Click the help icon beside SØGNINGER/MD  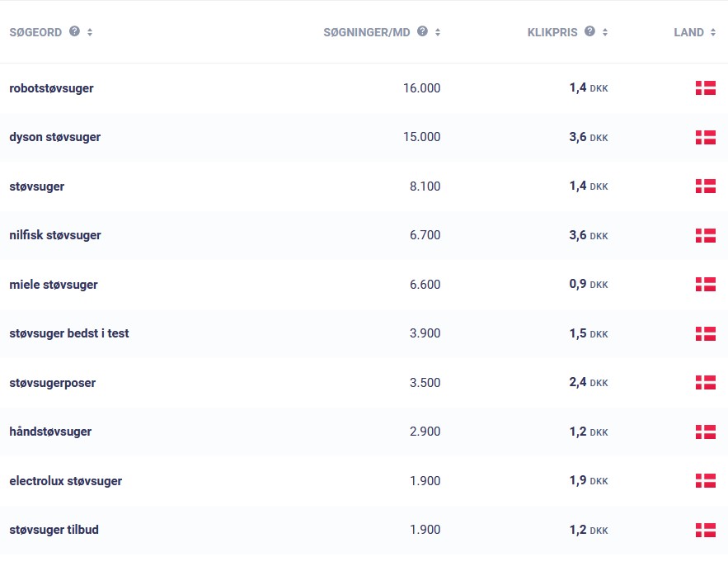423,31
